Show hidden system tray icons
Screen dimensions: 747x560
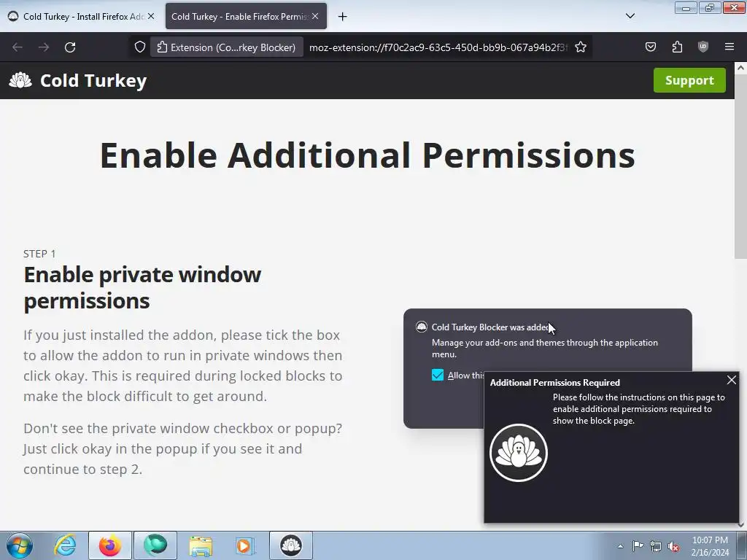[x=620, y=546]
